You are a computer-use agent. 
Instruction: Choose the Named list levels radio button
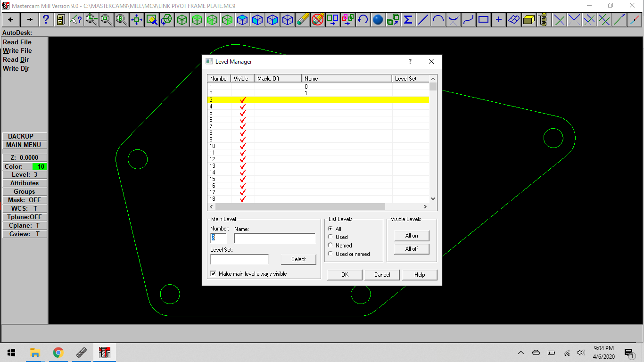[x=330, y=246]
